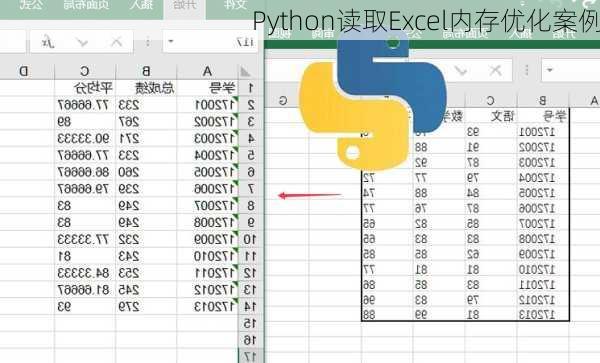
Task: Click average cell 86.66667
Action: tap(85, 173)
